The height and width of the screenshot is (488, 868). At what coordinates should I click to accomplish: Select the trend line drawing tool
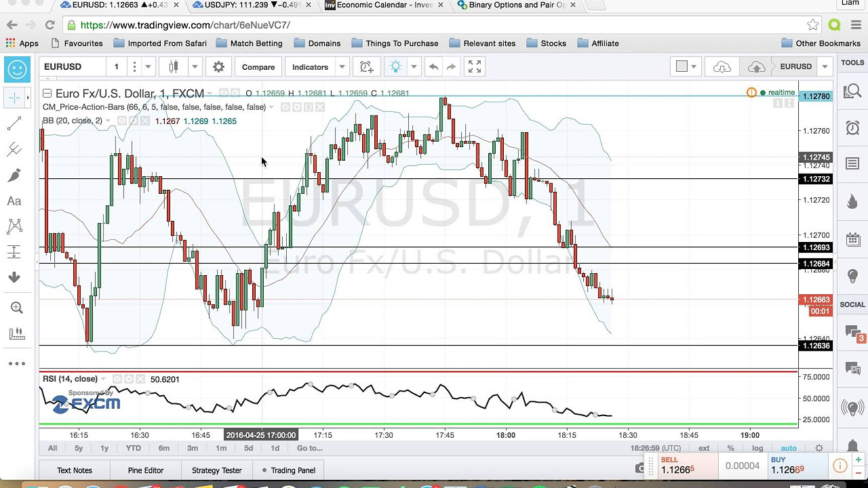[x=14, y=124]
